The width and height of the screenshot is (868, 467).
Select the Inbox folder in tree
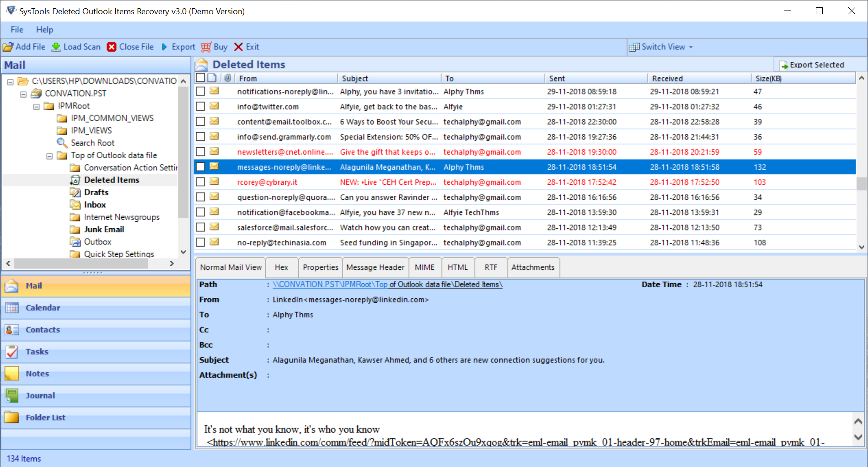(x=95, y=205)
